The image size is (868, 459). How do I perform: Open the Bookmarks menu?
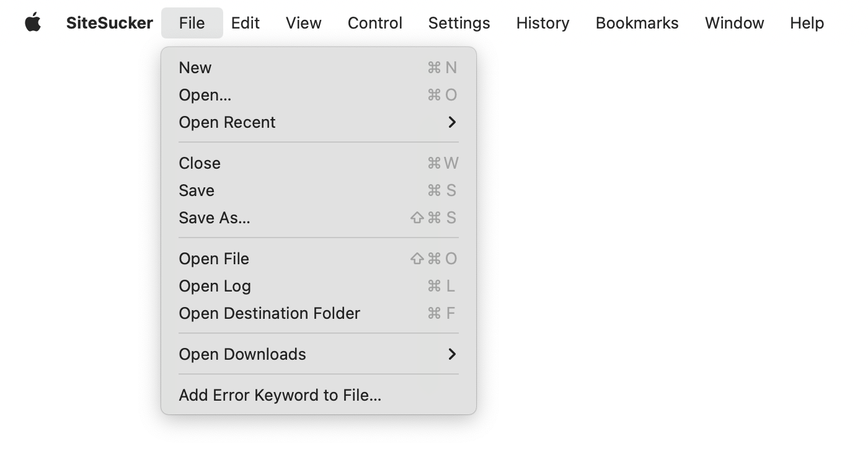(637, 22)
